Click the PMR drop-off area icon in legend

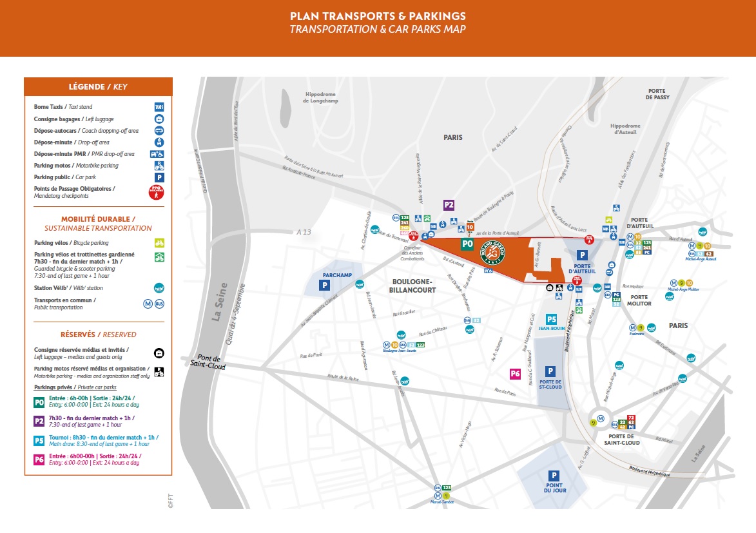pos(159,154)
